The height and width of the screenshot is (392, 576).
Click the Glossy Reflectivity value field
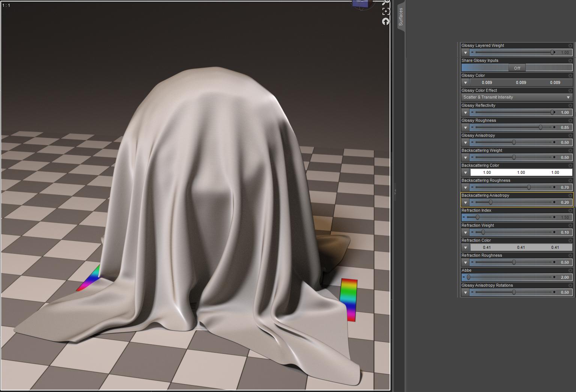click(x=564, y=112)
